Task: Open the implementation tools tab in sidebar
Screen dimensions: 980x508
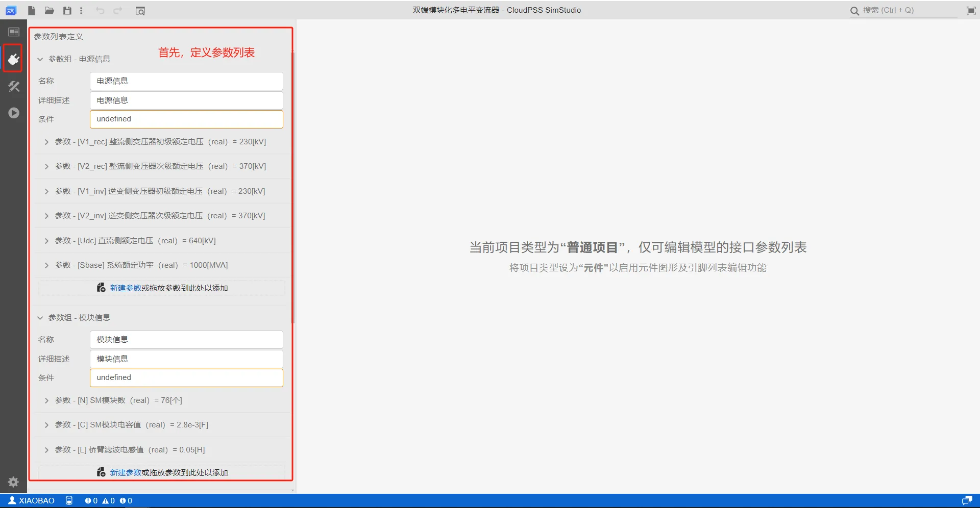Action: click(x=14, y=86)
